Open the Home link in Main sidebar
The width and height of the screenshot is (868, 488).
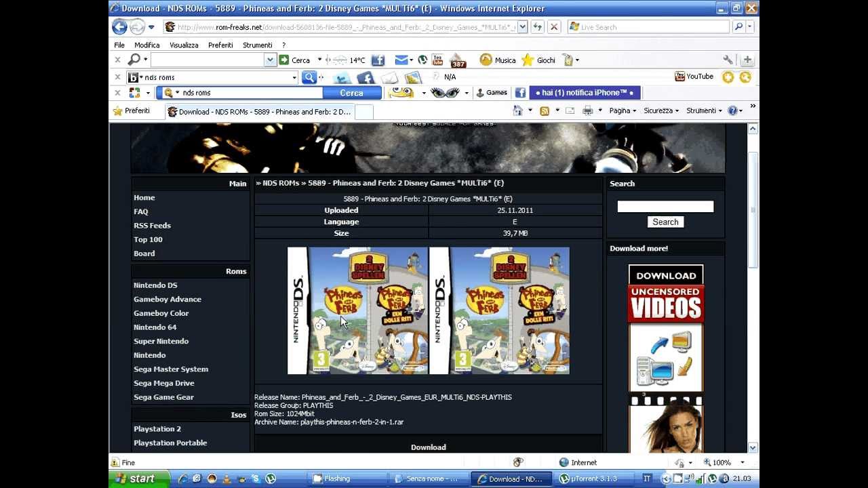point(144,198)
